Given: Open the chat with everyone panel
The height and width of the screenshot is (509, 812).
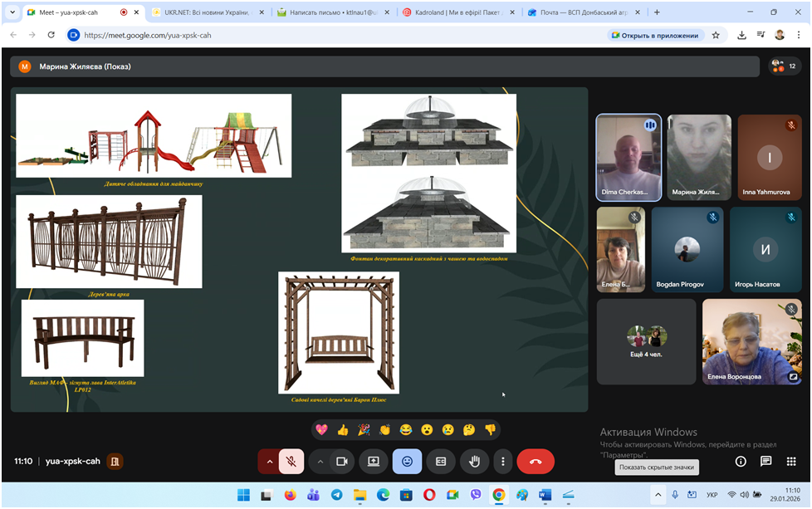Looking at the screenshot, I should tap(766, 461).
